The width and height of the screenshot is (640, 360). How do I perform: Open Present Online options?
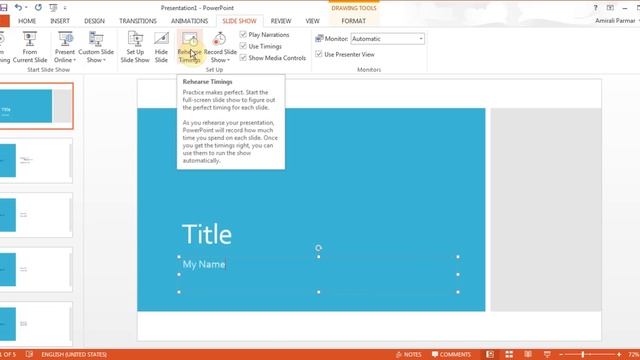[64, 47]
